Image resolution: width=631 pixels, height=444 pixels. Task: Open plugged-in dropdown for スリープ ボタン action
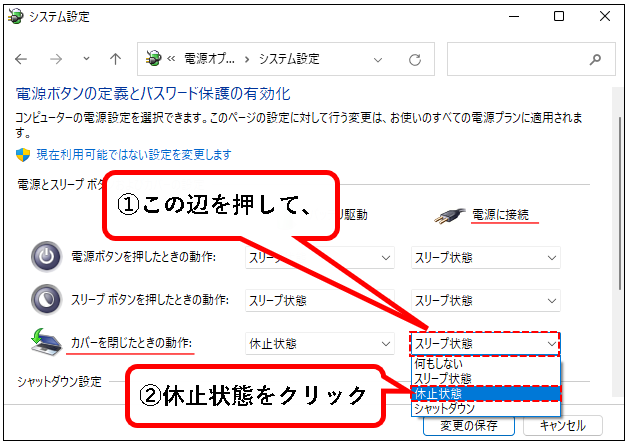(486, 301)
